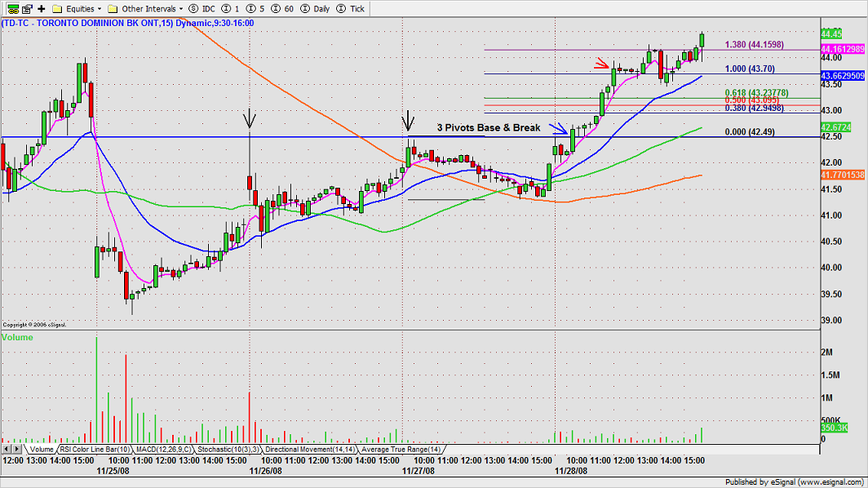Select the 1.000 (43.70) Fibonacci label

coord(750,69)
